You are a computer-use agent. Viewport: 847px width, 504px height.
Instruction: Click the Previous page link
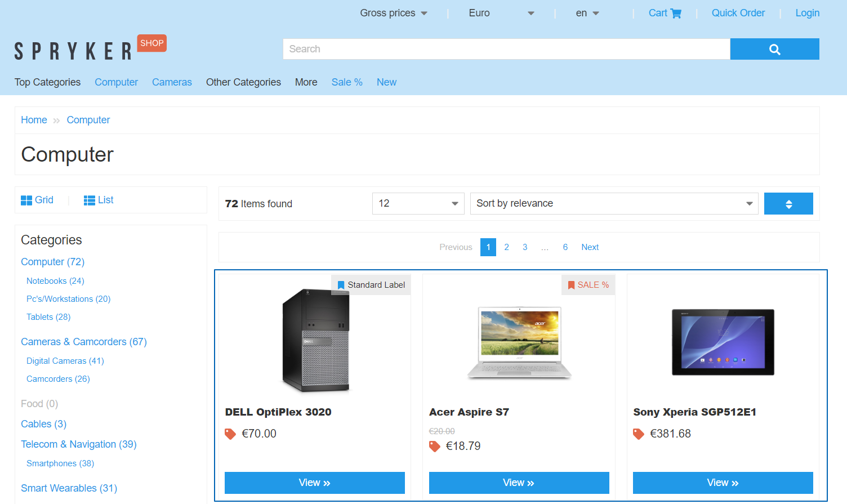tap(456, 247)
